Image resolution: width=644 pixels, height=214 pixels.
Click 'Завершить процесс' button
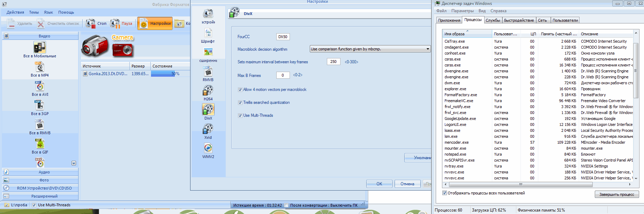[x=617, y=194]
